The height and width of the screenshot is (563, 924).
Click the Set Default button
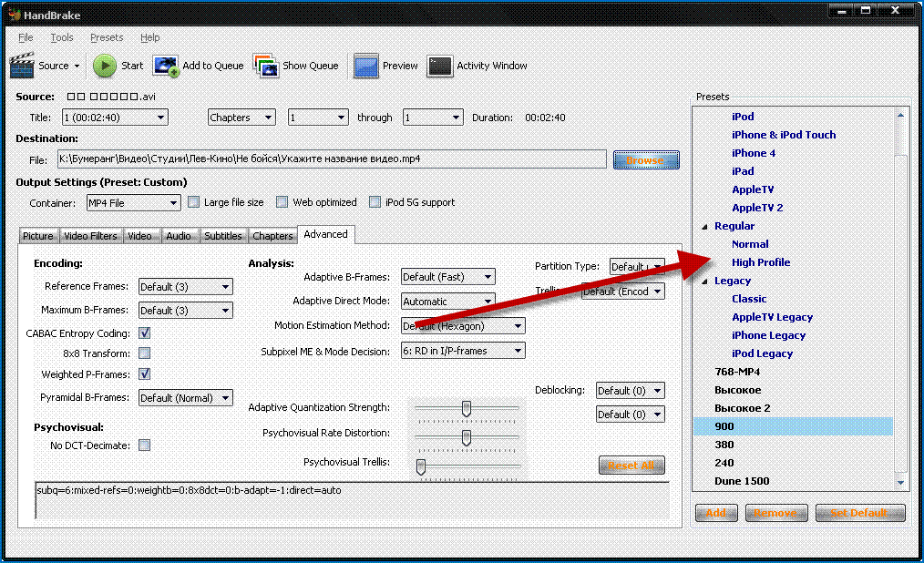coord(860,513)
